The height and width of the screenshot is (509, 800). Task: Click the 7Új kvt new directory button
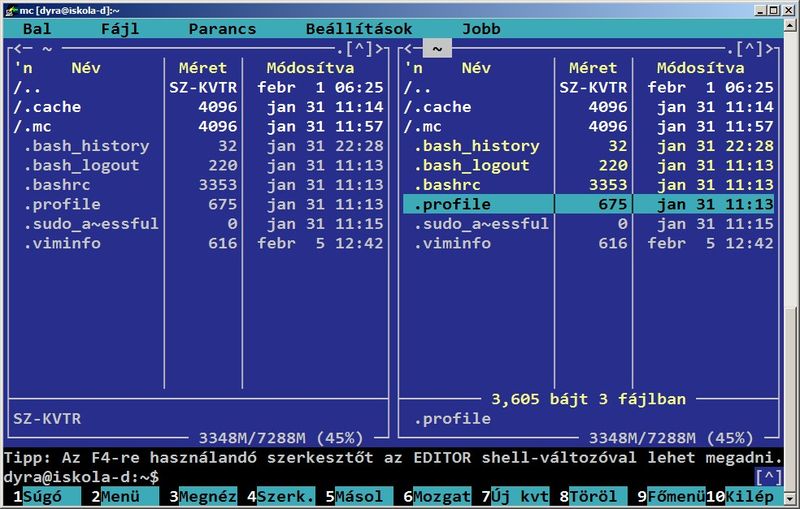(x=515, y=496)
